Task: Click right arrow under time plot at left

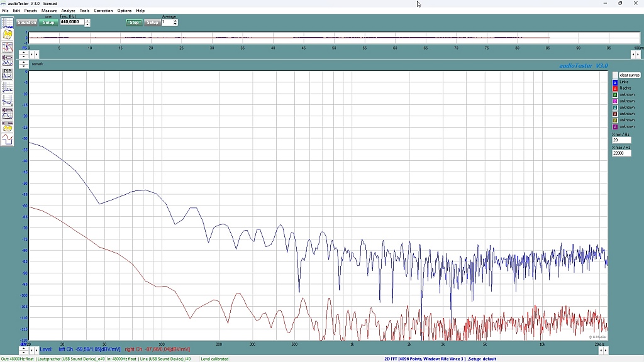Action: tap(36, 54)
